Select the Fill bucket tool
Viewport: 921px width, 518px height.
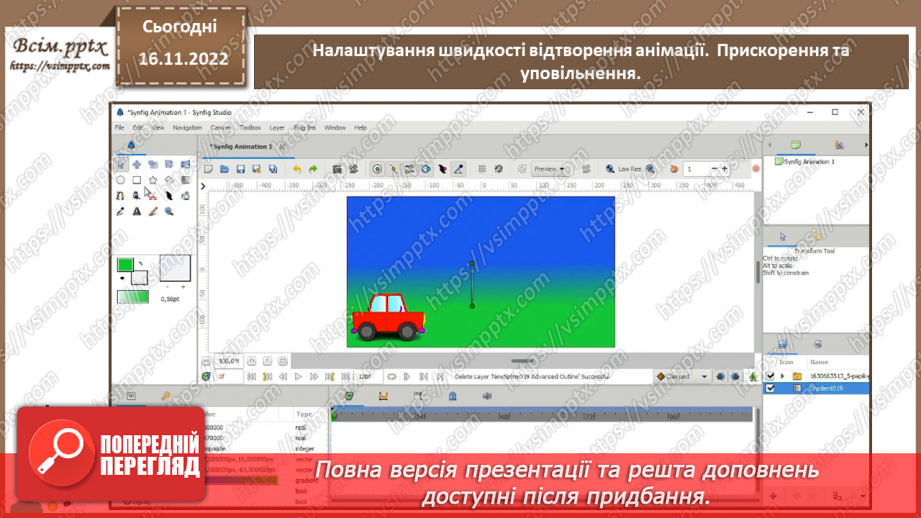186,196
